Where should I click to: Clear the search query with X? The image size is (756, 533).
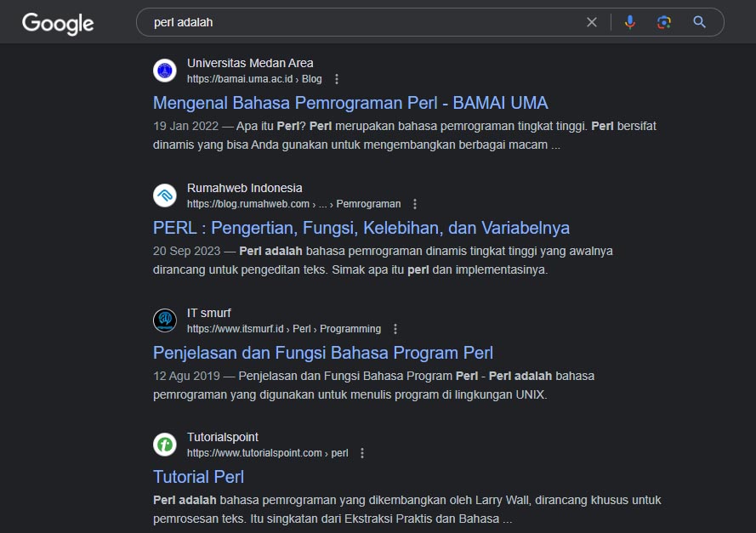[592, 22]
